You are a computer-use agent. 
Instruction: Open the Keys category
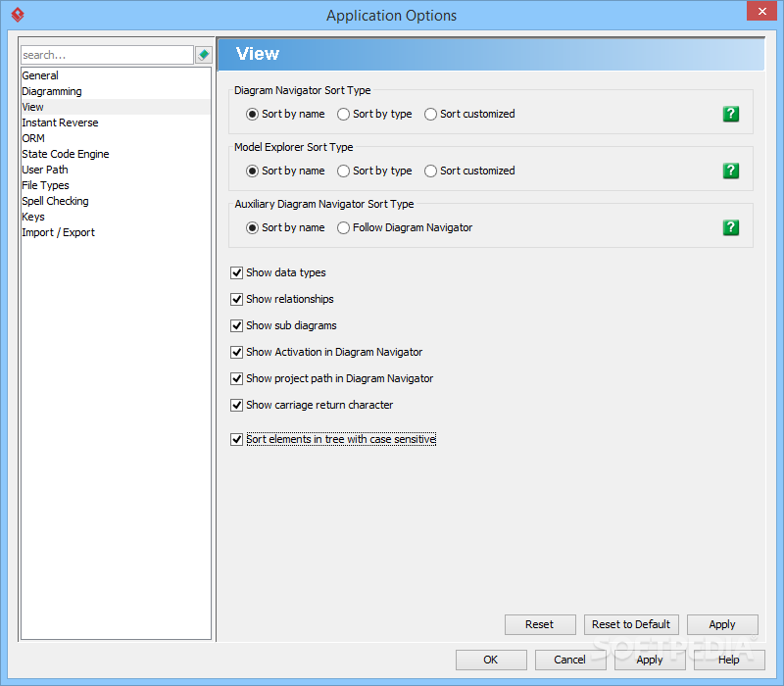(116, 217)
